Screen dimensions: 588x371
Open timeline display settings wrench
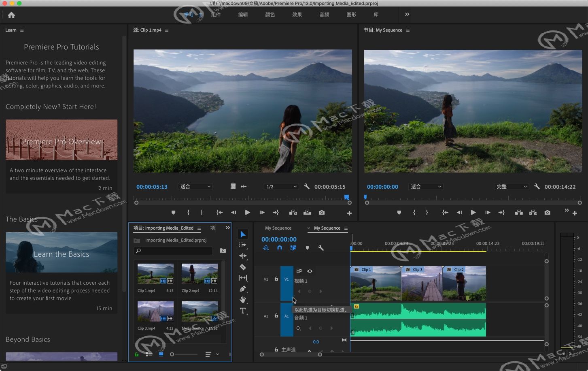321,248
